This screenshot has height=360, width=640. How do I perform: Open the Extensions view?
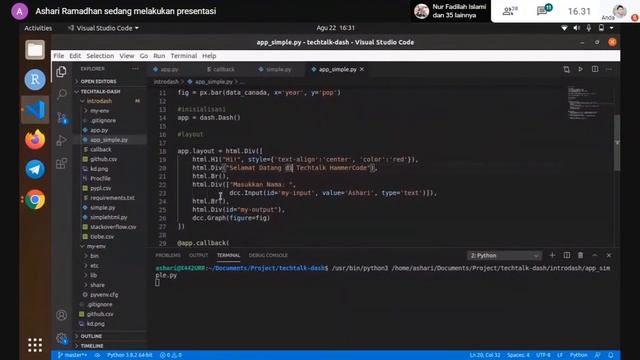pyautogui.click(x=62, y=164)
